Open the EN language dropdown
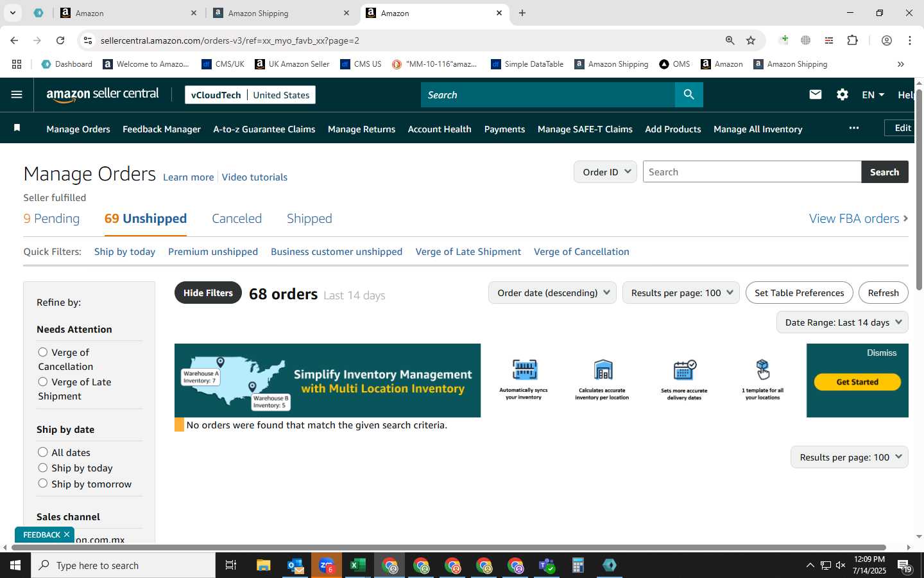The image size is (924, 578). (x=873, y=94)
